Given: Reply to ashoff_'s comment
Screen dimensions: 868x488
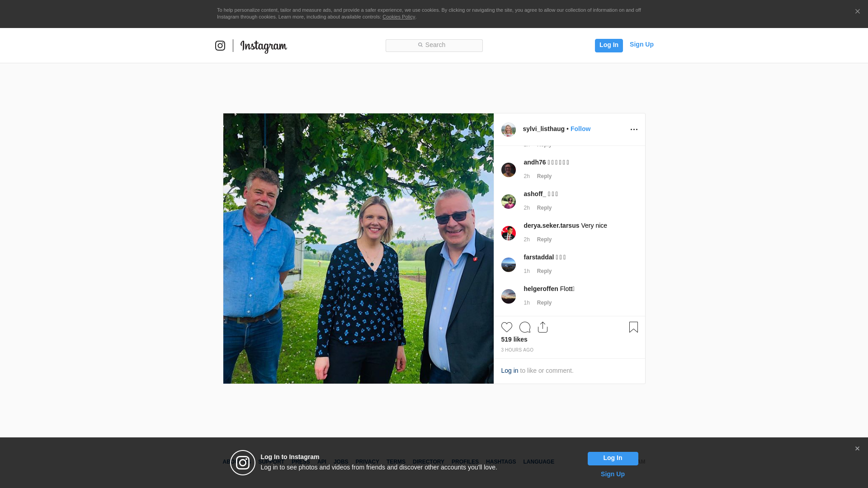Looking at the screenshot, I should coord(544,208).
